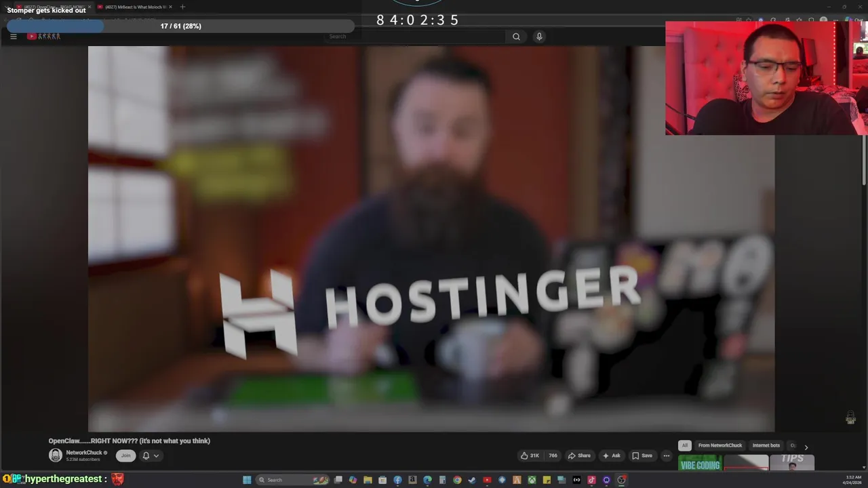The image size is (868, 488).
Task: Select the All suggestions chip
Action: point(685,445)
